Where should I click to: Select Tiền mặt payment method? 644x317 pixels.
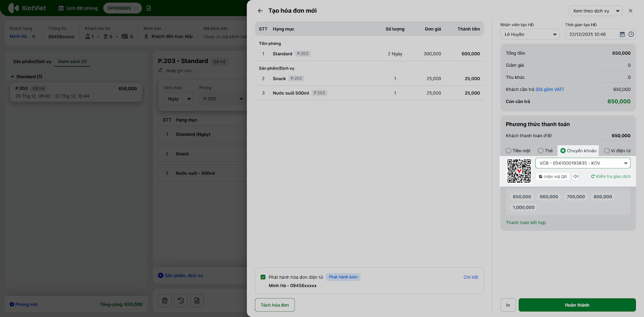[x=518, y=151]
